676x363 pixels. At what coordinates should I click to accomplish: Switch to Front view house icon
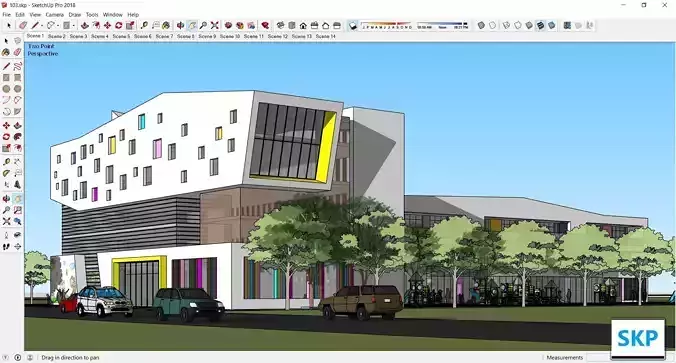[x=303, y=25]
